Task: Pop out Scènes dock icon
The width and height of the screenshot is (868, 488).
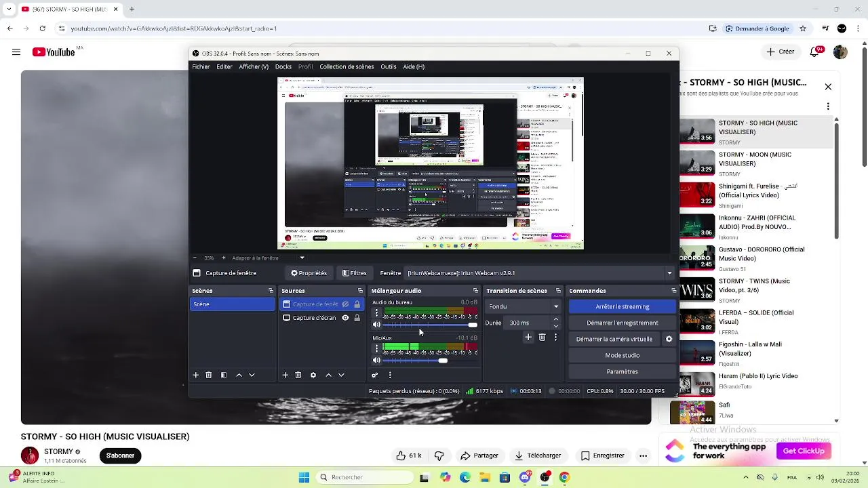Action: (x=271, y=291)
